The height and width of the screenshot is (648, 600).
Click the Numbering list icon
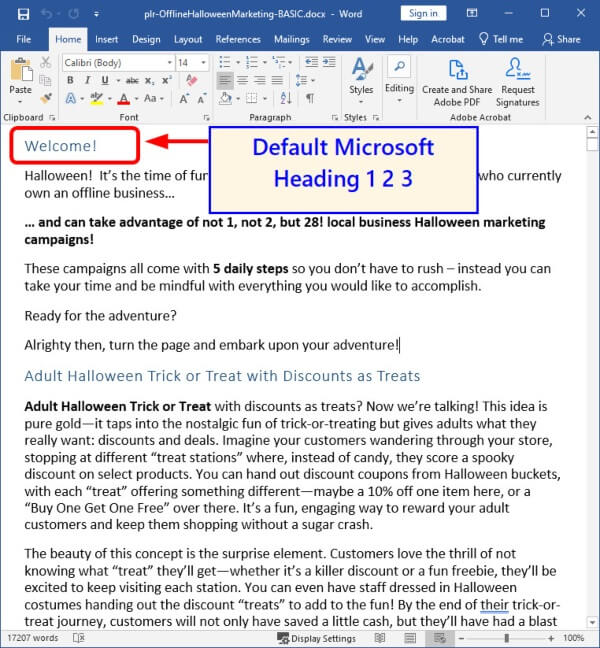(252, 62)
